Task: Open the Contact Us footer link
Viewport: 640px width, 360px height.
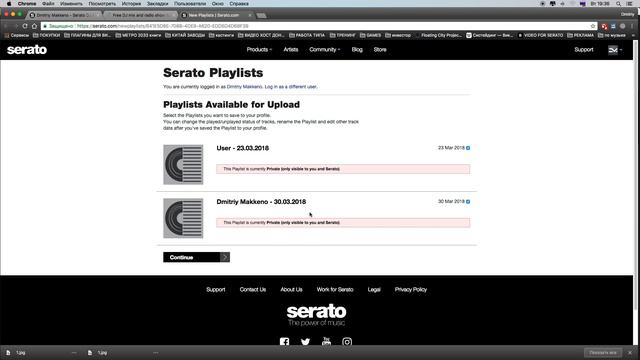Action: pos(253,289)
